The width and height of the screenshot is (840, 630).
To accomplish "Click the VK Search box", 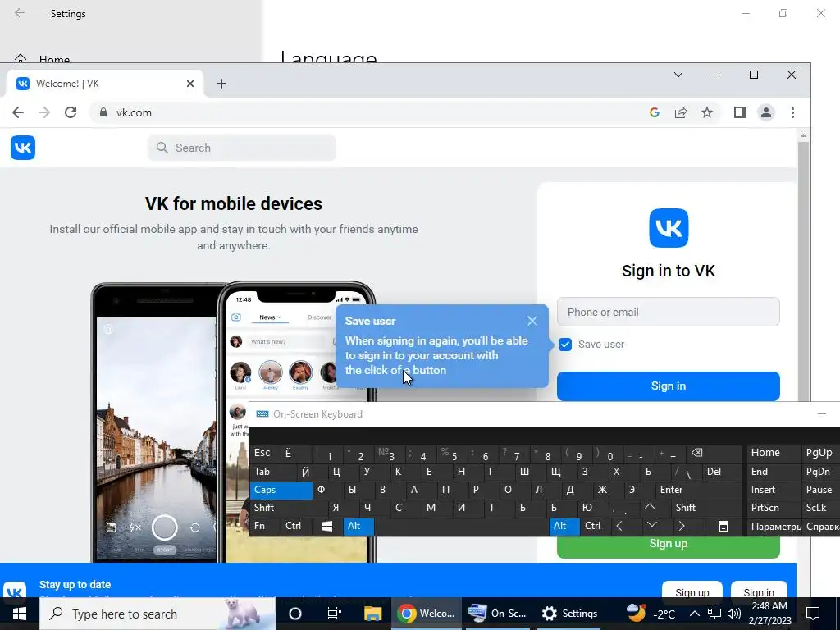I will click(242, 148).
